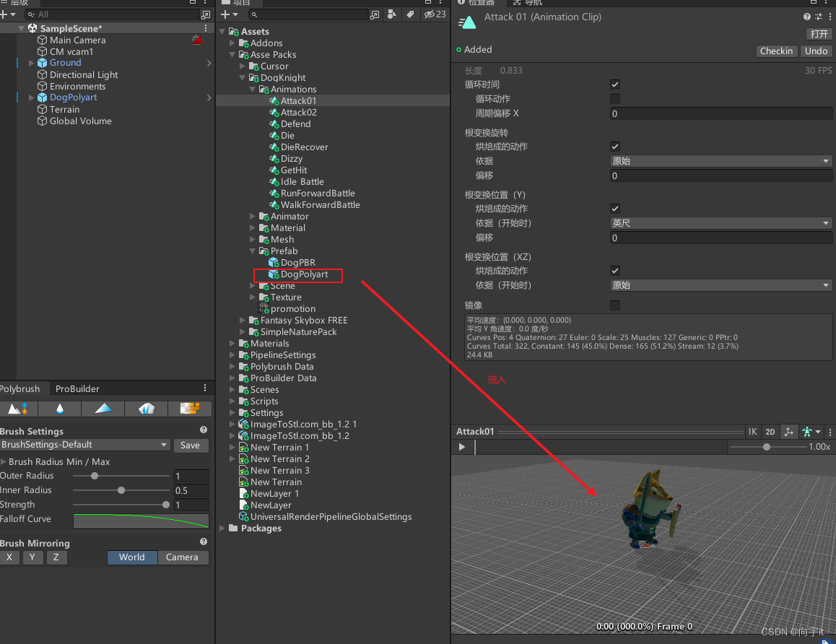836x644 pixels.
Task: Collapse the Animations folder in Project panel
Action: coord(252,89)
